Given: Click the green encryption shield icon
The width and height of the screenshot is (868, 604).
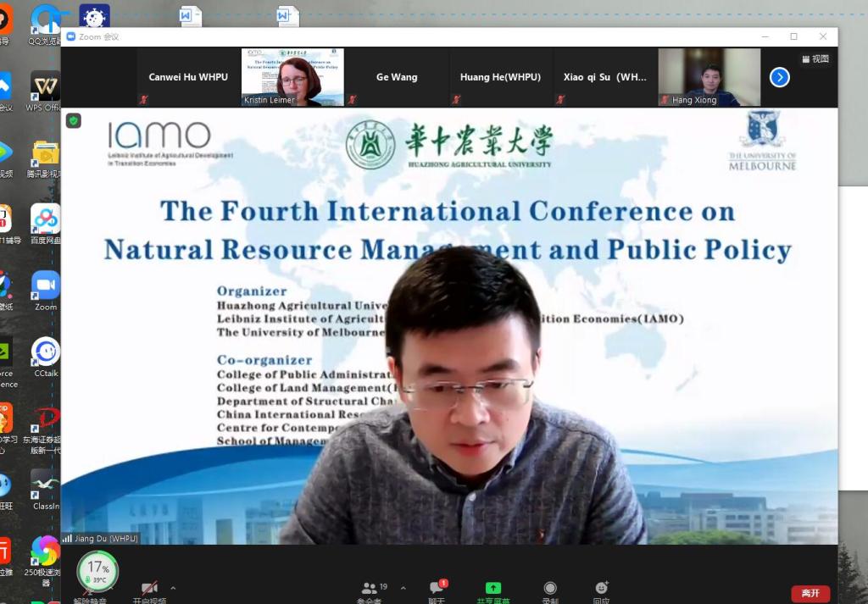Looking at the screenshot, I should click(x=74, y=121).
